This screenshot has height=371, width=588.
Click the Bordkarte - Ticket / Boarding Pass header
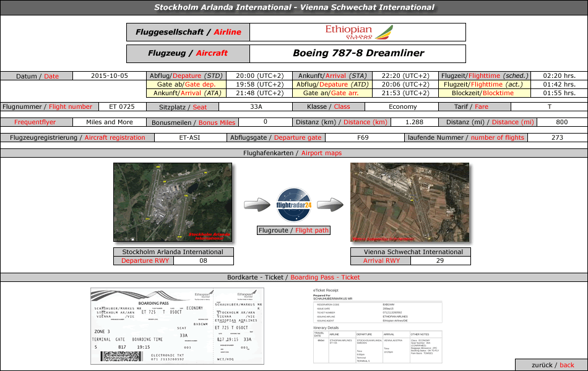point(293,277)
